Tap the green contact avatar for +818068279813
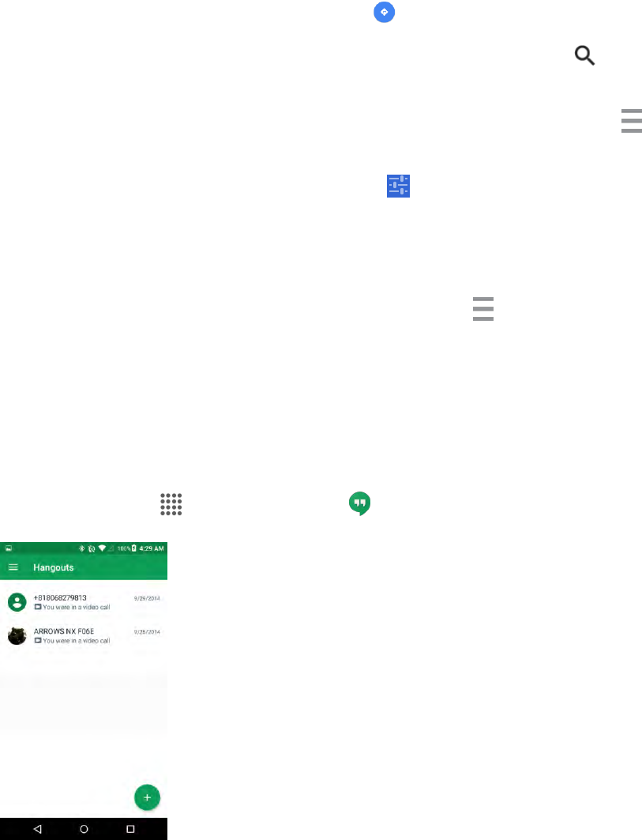Screen dimensions: 642x840 17,602
